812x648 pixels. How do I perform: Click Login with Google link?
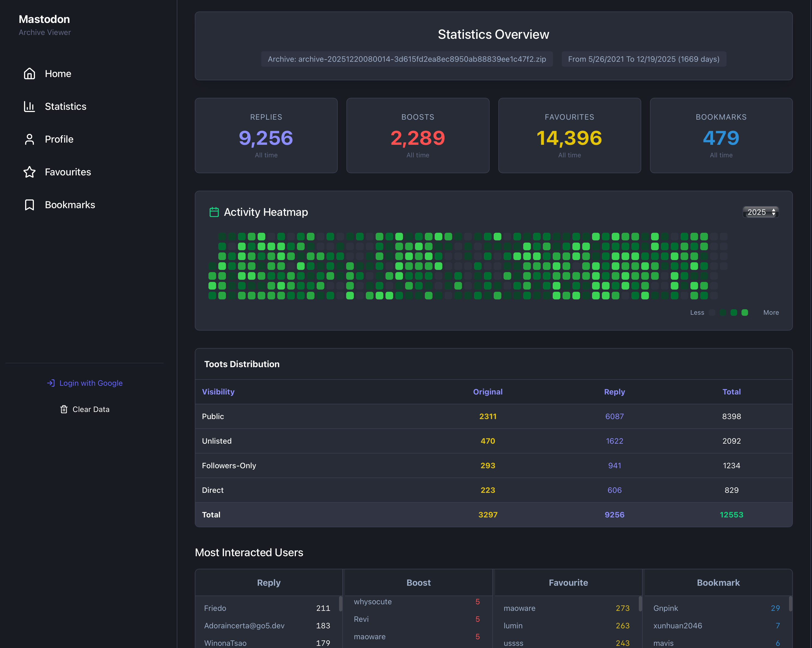pos(91,383)
